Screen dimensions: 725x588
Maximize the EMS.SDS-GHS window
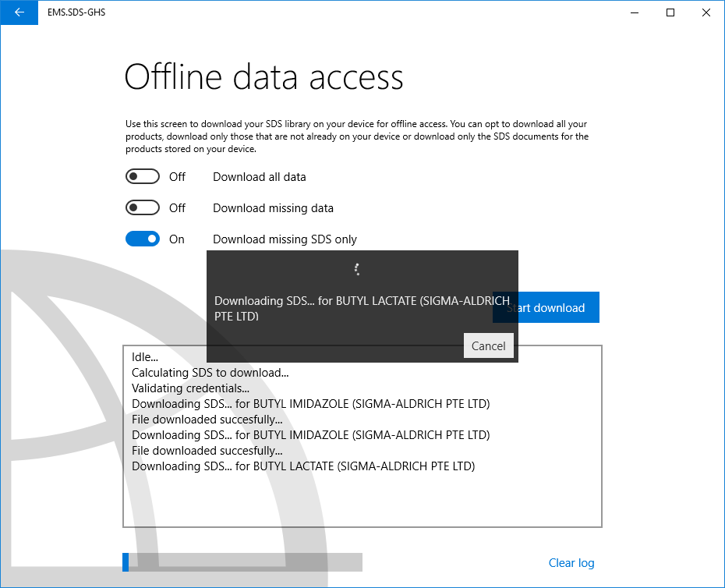pos(670,12)
